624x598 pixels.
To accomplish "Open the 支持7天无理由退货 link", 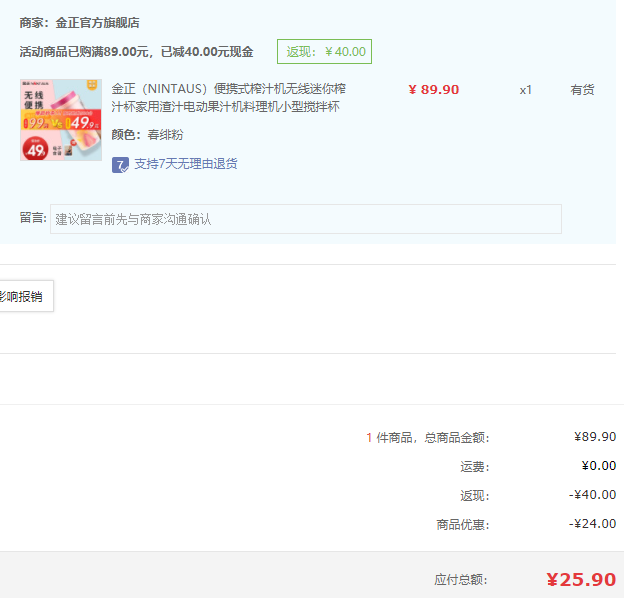I will pyautogui.click(x=186, y=164).
